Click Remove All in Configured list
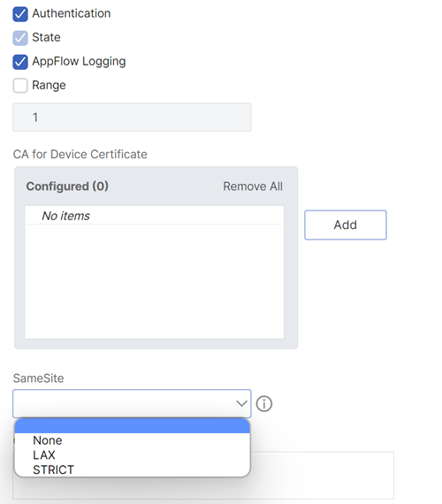The height and width of the screenshot is (504, 442). coord(253,187)
